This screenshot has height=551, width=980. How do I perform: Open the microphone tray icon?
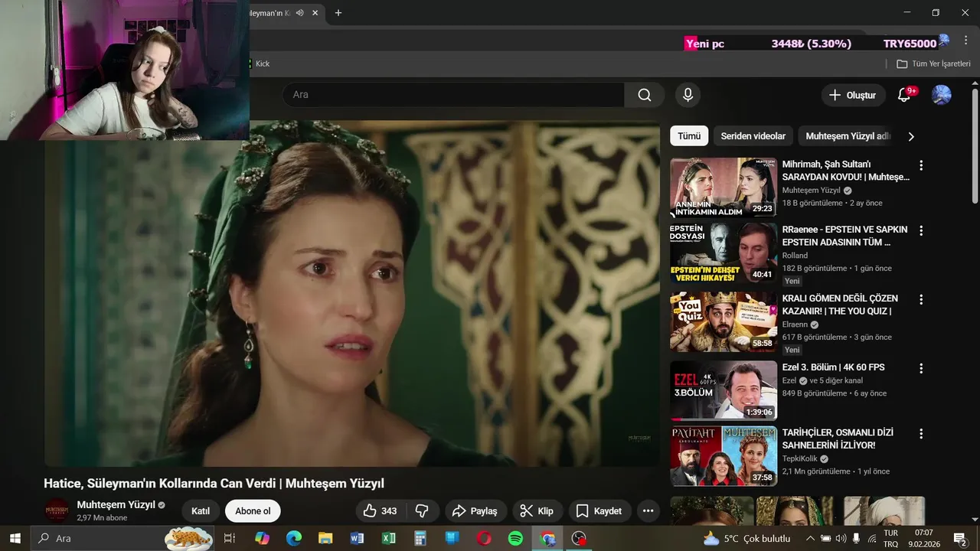(x=856, y=538)
